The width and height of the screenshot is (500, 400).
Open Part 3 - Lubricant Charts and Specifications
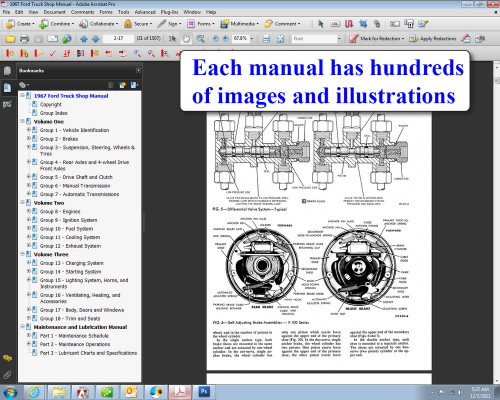[88, 353]
